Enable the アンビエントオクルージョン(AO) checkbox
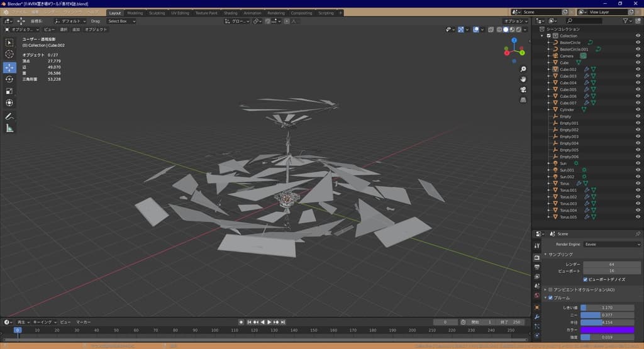This screenshot has width=644, height=349. 551,289
